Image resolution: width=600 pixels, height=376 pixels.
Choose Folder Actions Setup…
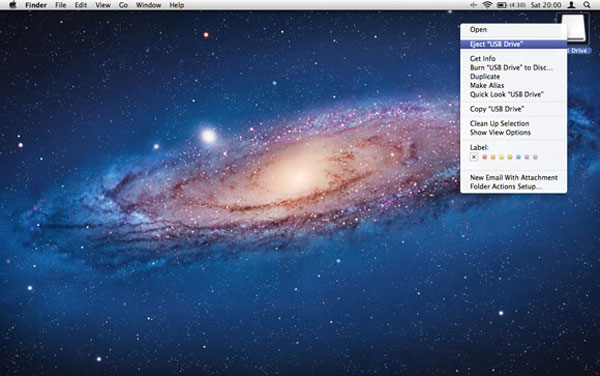pos(514,187)
